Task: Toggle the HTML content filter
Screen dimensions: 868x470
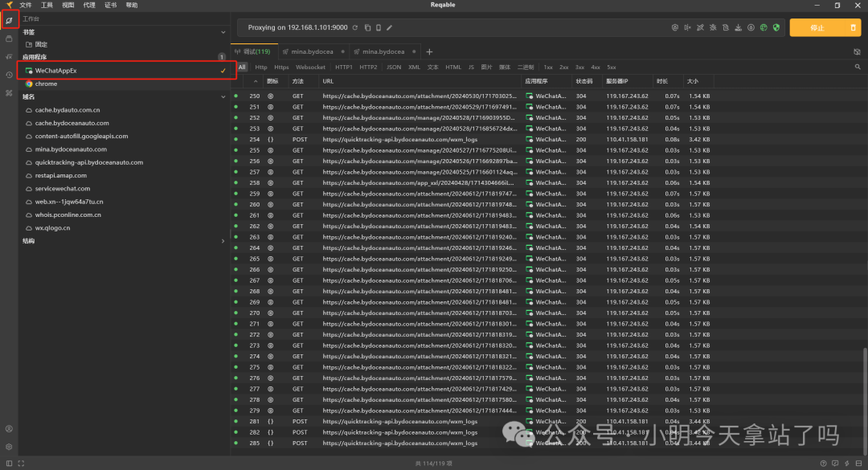Action: [x=452, y=67]
